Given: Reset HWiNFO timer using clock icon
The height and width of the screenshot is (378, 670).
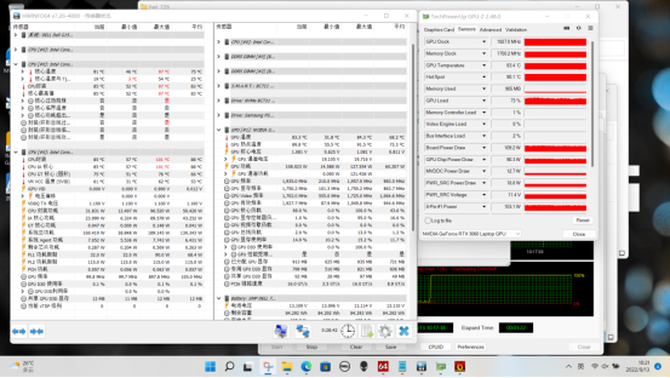Looking at the screenshot, I should click(x=348, y=331).
